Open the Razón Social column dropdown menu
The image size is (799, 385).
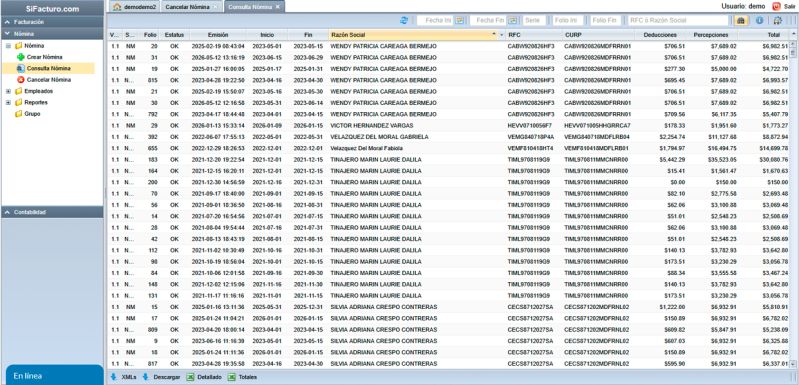point(501,35)
